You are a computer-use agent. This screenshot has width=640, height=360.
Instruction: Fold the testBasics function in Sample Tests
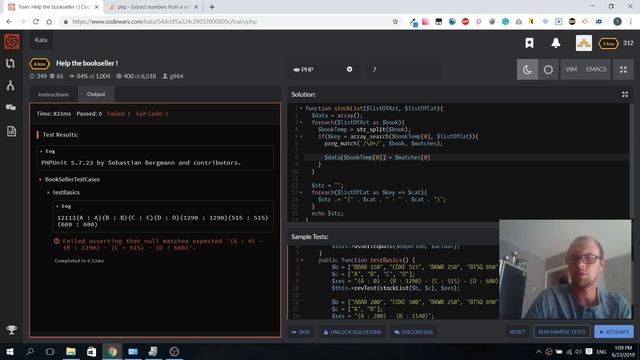[x=302, y=260]
